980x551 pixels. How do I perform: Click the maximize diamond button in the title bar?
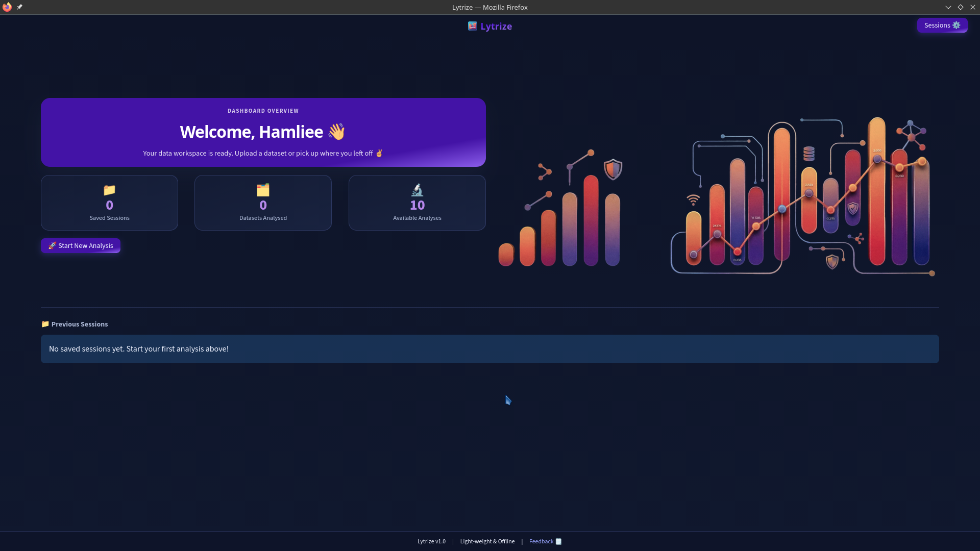point(961,7)
